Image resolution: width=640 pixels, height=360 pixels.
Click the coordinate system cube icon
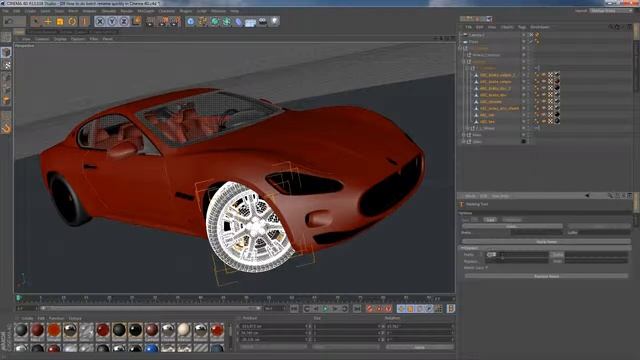[x=136, y=21]
